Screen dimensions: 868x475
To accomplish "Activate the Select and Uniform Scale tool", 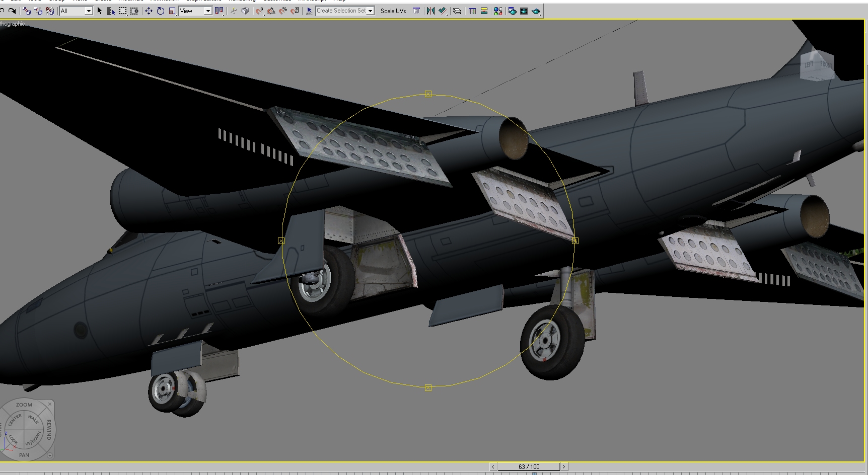I will point(172,11).
